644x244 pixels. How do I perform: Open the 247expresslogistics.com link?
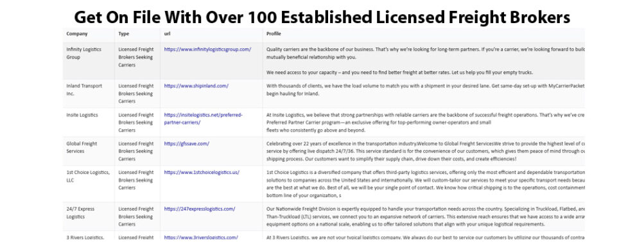(200, 209)
